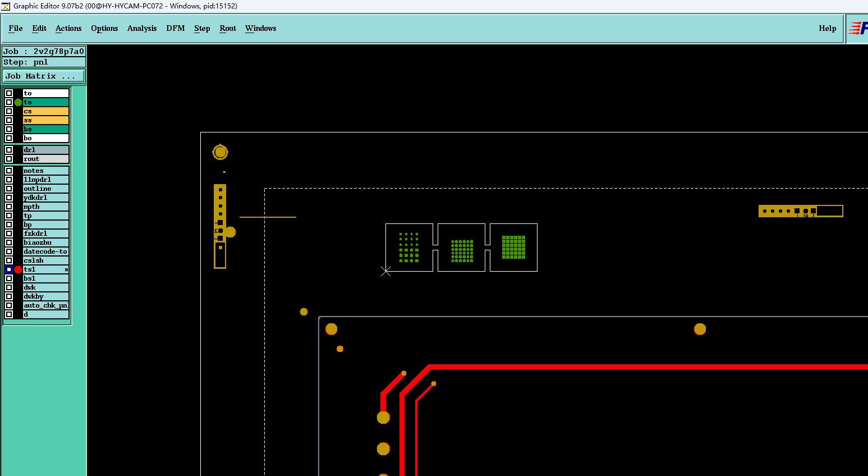Open the Help menu
The width and height of the screenshot is (868, 476).
[827, 28]
